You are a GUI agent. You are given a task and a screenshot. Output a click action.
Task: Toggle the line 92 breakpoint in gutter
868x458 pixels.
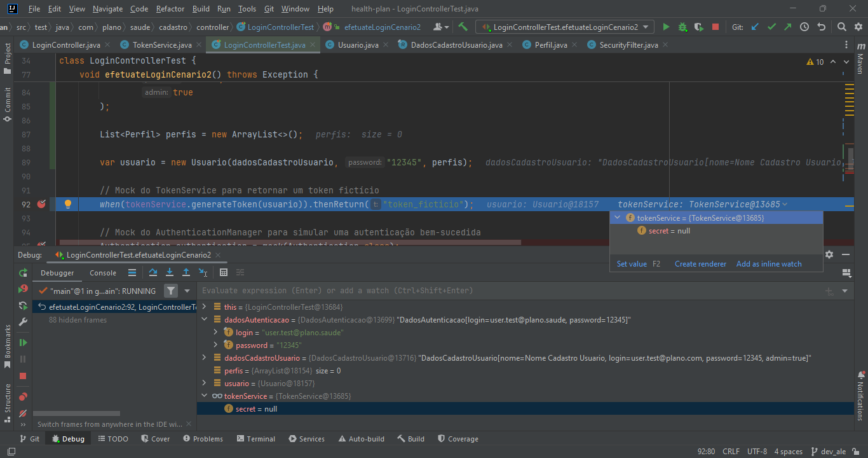click(x=42, y=204)
